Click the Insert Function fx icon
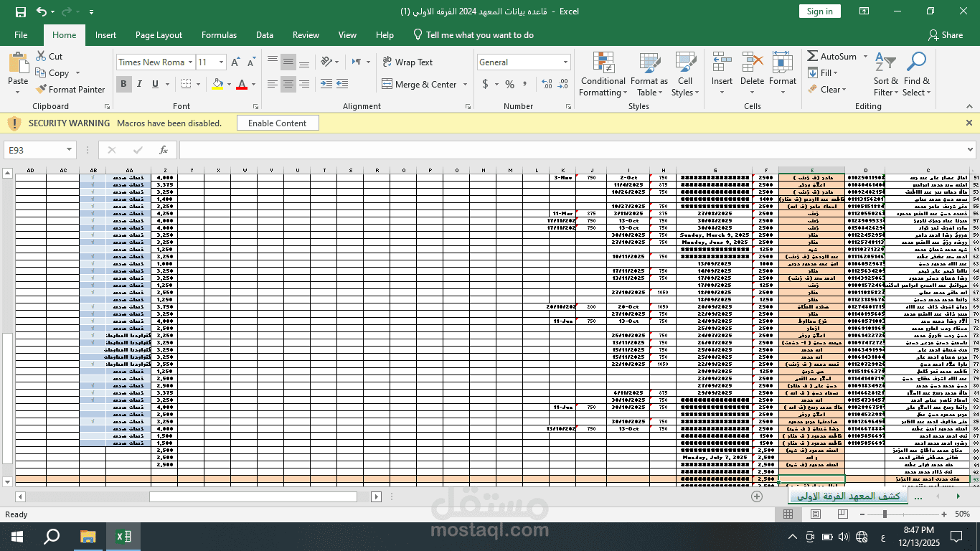 (164, 150)
